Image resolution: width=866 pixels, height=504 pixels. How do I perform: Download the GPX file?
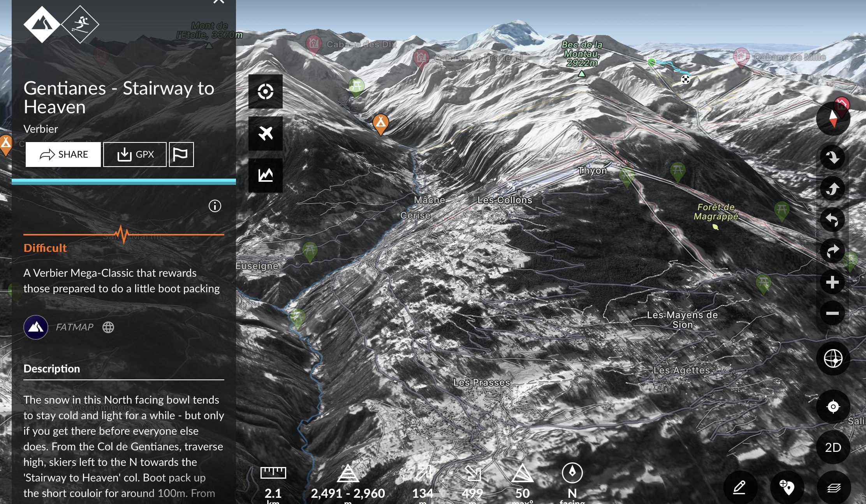pos(135,155)
